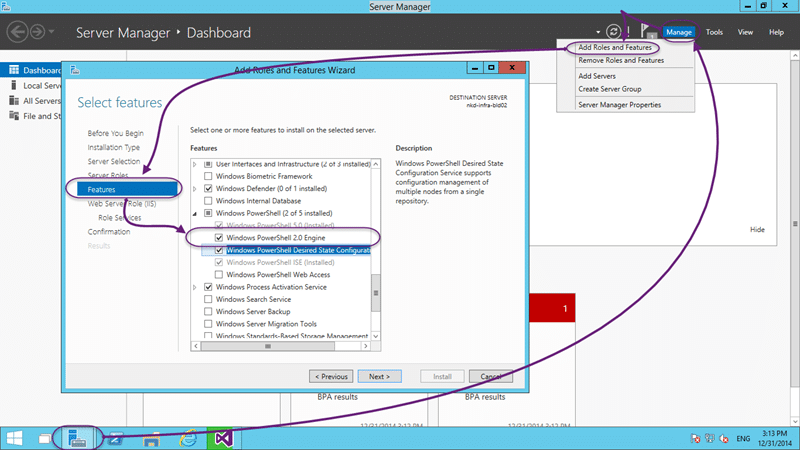The height and width of the screenshot is (450, 800).
Task: Choose Create Server Group
Action: (610, 89)
